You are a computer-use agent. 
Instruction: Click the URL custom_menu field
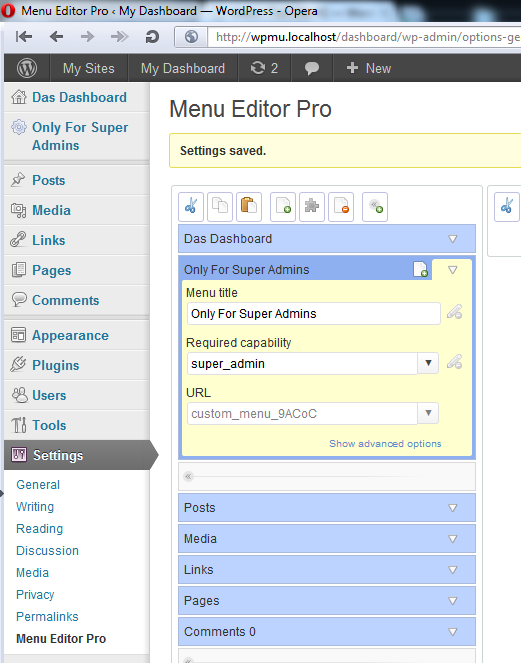pyautogui.click(x=302, y=413)
